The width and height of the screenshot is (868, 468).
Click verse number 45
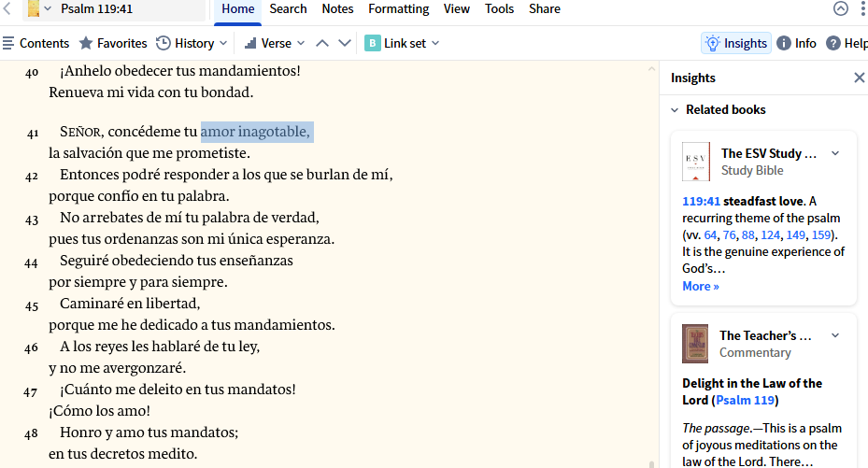32,305
